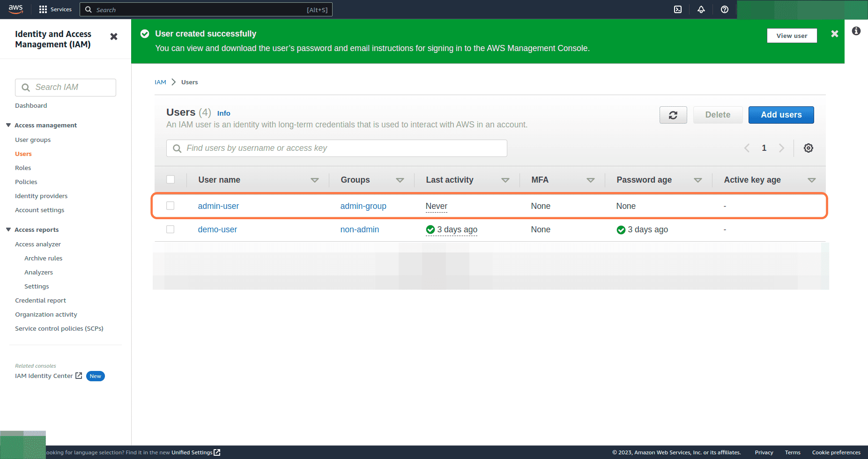Open the info panel icon

point(856,31)
